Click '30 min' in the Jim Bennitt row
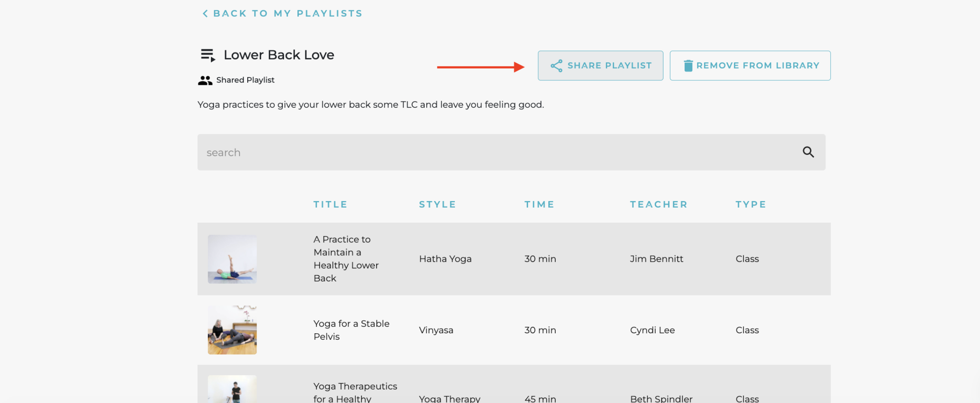Viewport: 980px width, 403px height. 540,259
